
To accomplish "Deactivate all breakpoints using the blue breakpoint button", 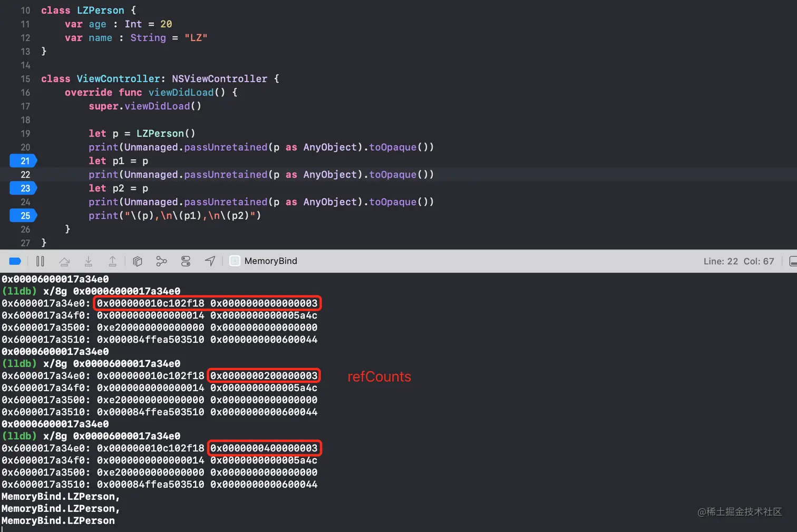I will (15, 261).
